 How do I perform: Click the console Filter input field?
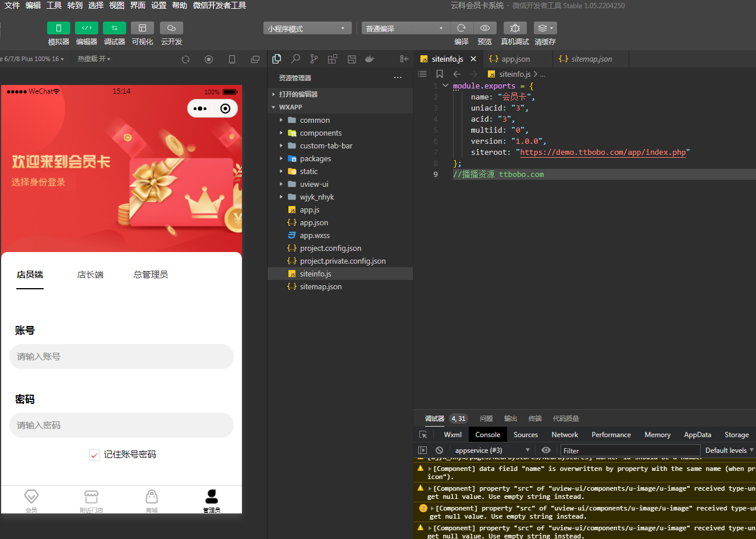(x=630, y=451)
